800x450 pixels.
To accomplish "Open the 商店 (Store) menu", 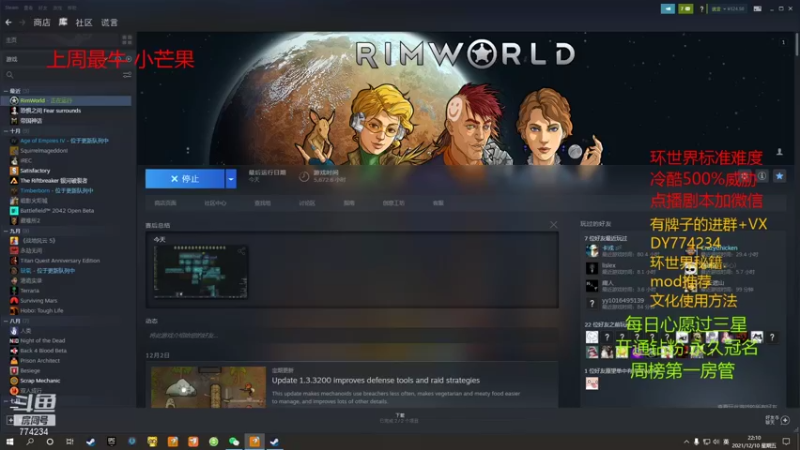I will coord(41,22).
